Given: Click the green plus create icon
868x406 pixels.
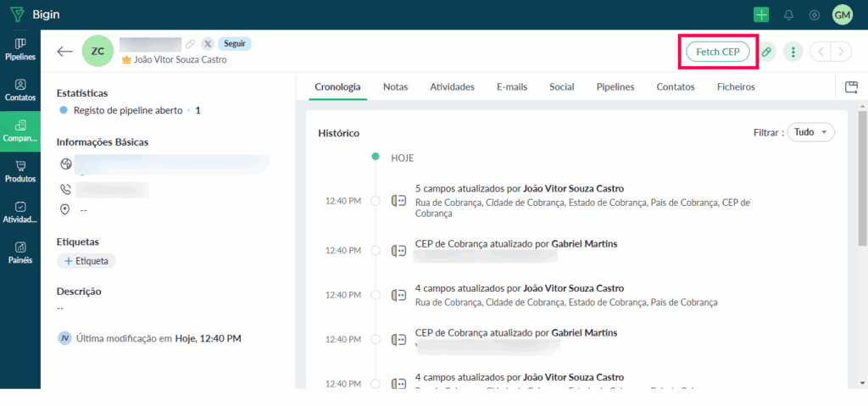Looking at the screenshot, I should 761,14.
